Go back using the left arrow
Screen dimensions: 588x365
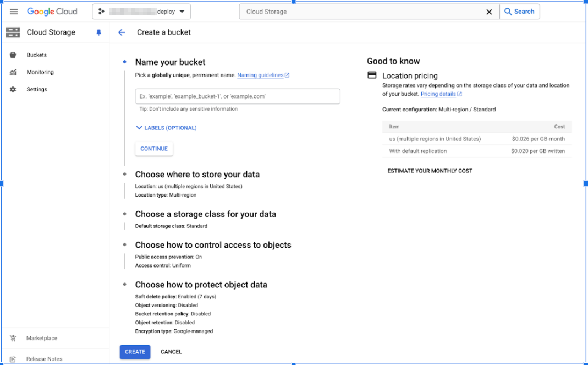pos(122,32)
